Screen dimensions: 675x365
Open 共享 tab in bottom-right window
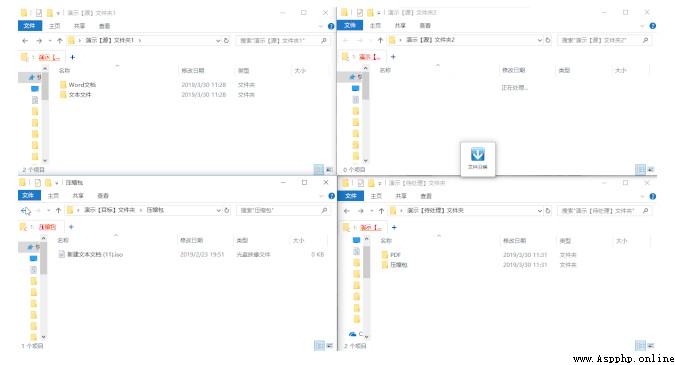pyautogui.click(x=401, y=196)
